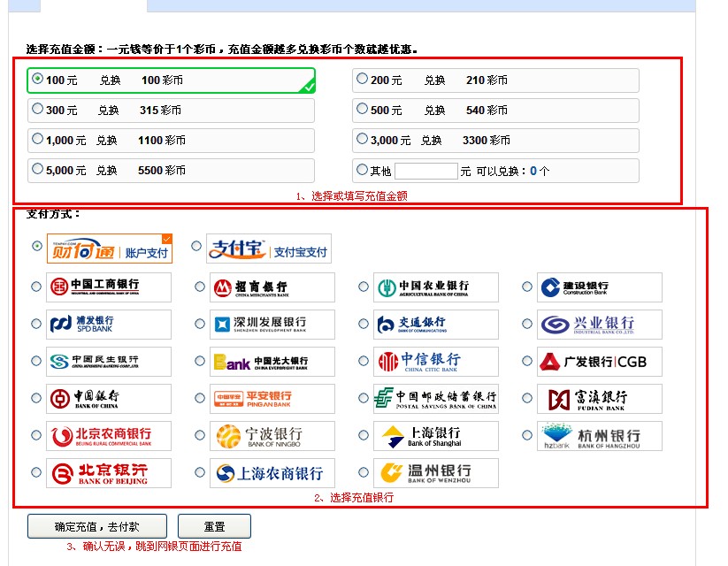
Task: Select the 其他 custom amount radio button
Action: click(x=362, y=170)
